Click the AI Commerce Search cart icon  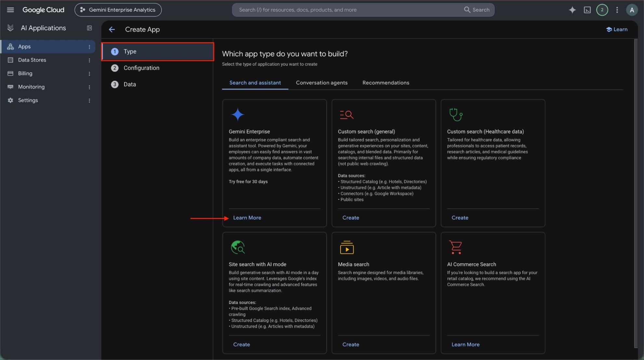(x=455, y=247)
